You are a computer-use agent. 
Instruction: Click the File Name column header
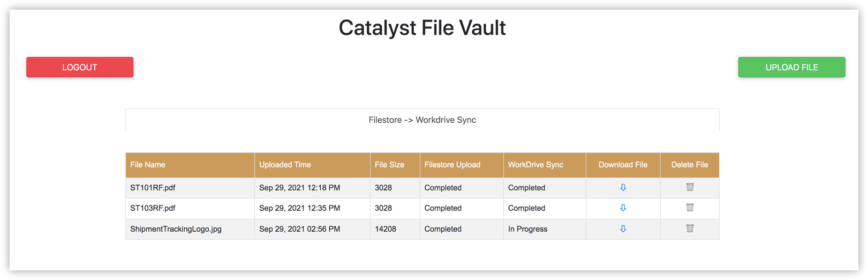pyautogui.click(x=148, y=165)
